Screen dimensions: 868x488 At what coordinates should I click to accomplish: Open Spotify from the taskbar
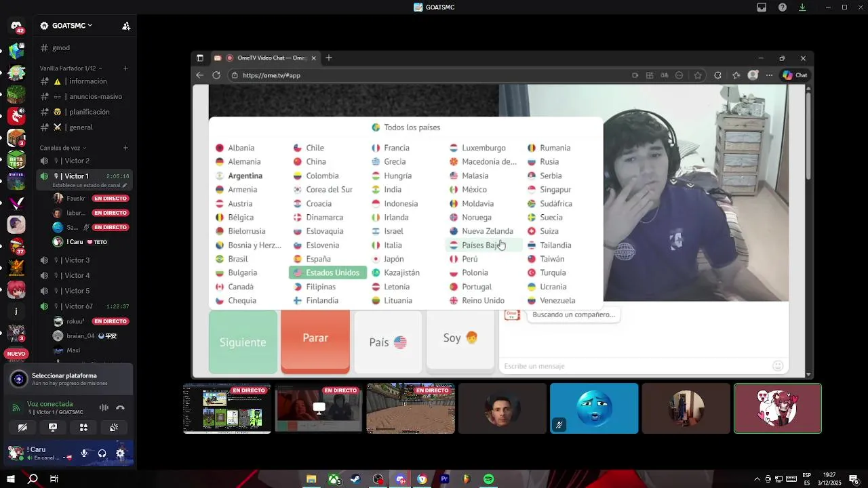point(489,479)
